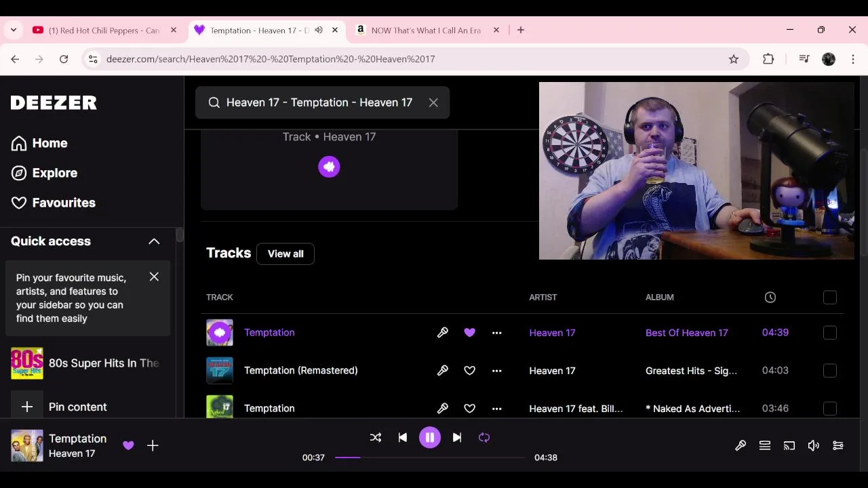Remove now-playing track from favourites in the player bar

(128, 445)
